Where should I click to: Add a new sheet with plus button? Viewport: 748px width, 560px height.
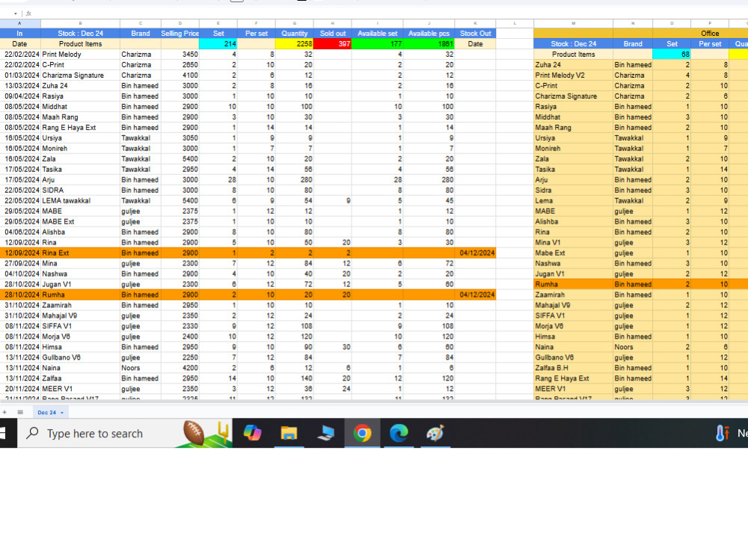4,412
